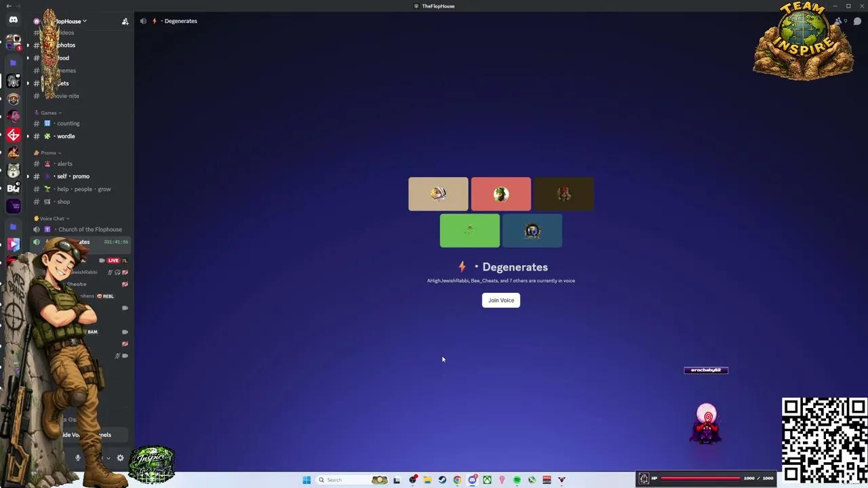Open the shop channel
This screenshot has height=488, width=868.
(64, 202)
